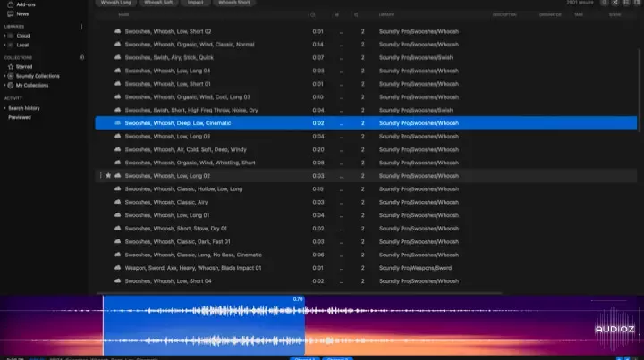Screen dimensions: 644x360
Task: Select 'Swooshes, Whoosh, Low, Short 01' row
Action: point(366,84)
